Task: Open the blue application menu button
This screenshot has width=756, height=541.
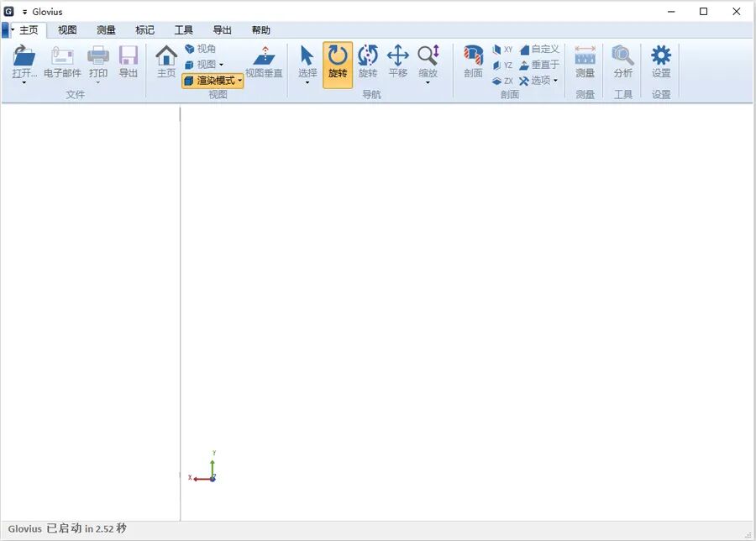Action: [5, 30]
